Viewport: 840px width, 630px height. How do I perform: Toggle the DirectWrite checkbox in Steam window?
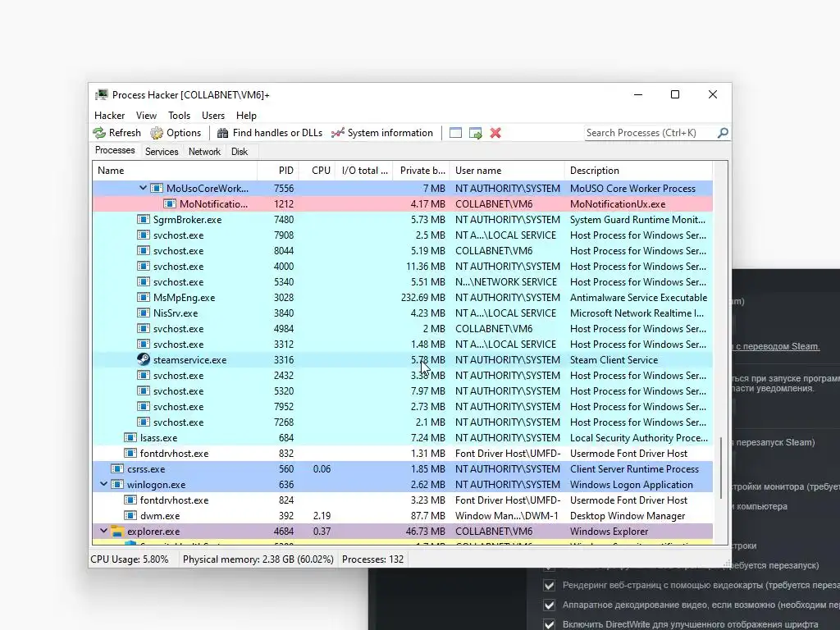coord(549,624)
